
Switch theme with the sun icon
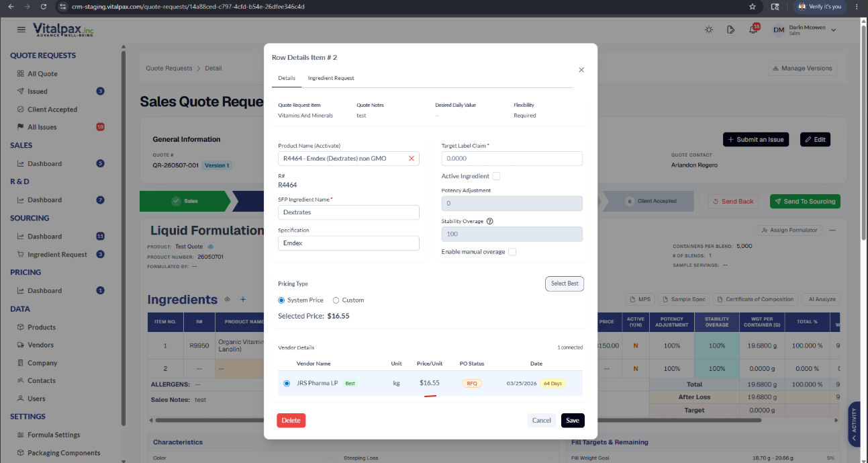tap(709, 30)
